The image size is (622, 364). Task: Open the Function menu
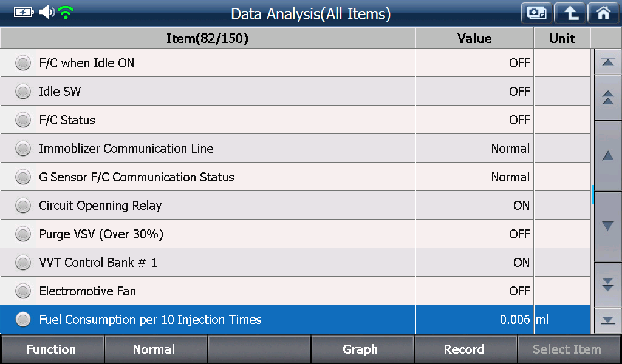(52, 349)
